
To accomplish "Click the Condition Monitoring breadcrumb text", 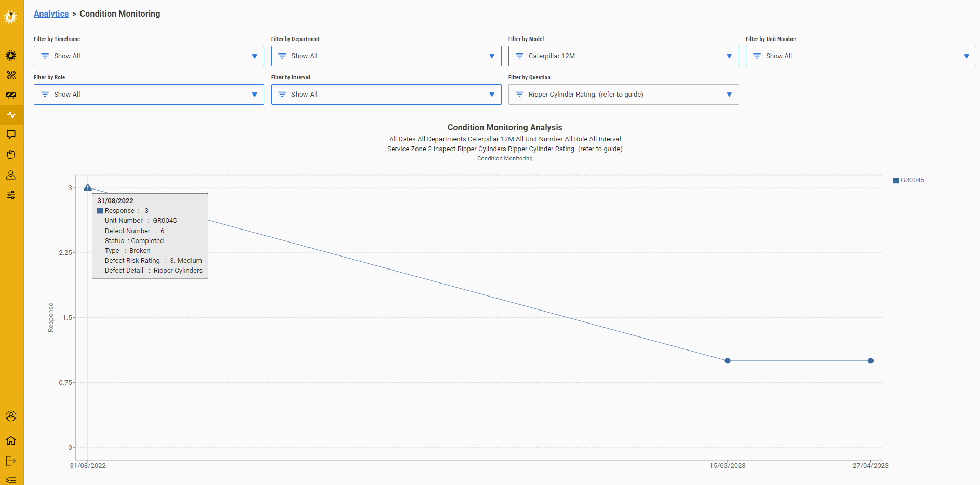I will (x=120, y=14).
